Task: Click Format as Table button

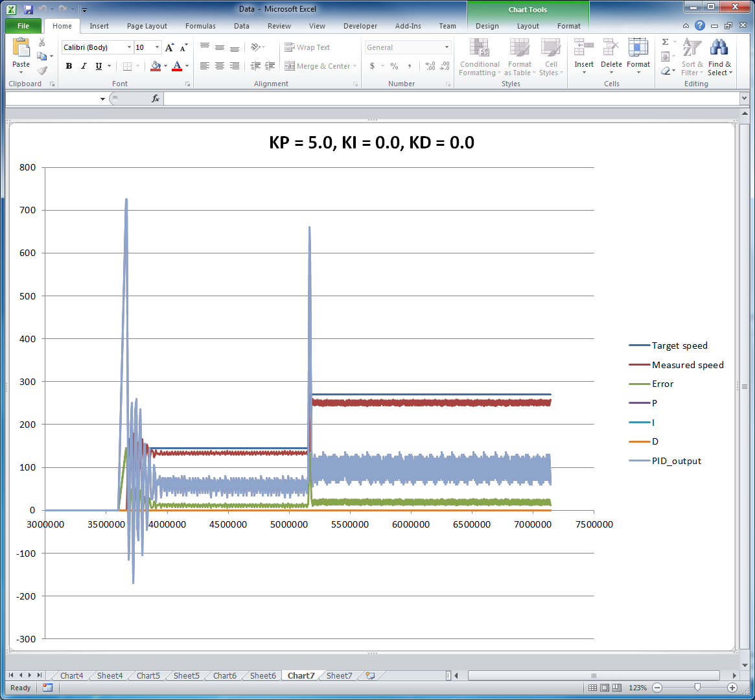Action: point(520,57)
